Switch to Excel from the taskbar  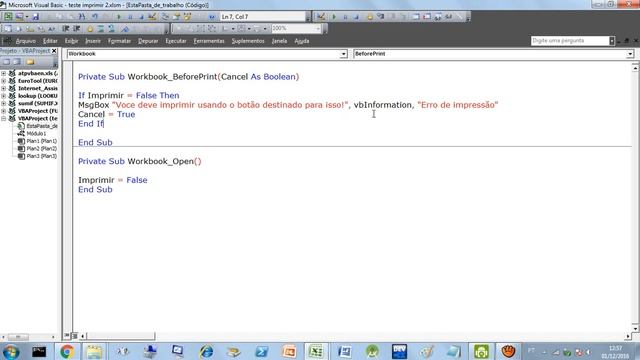[316, 351]
